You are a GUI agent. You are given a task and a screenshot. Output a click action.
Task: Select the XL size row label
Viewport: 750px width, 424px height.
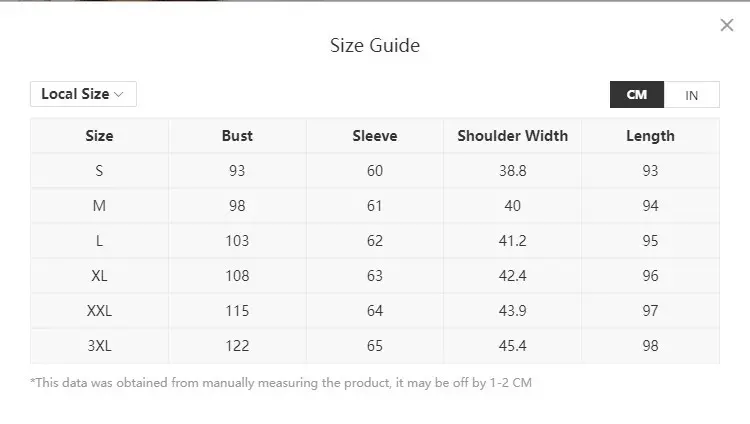(99, 276)
